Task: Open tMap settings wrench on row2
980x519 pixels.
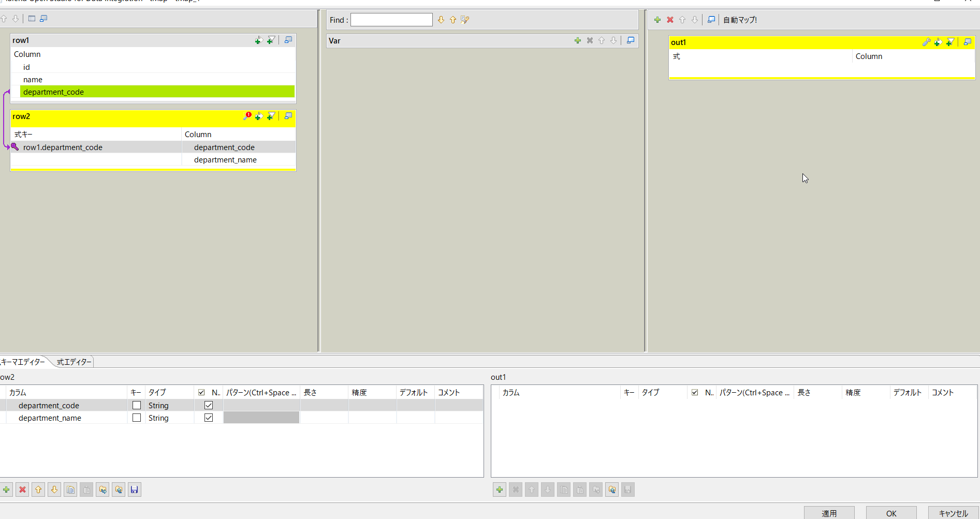Action: (x=247, y=116)
